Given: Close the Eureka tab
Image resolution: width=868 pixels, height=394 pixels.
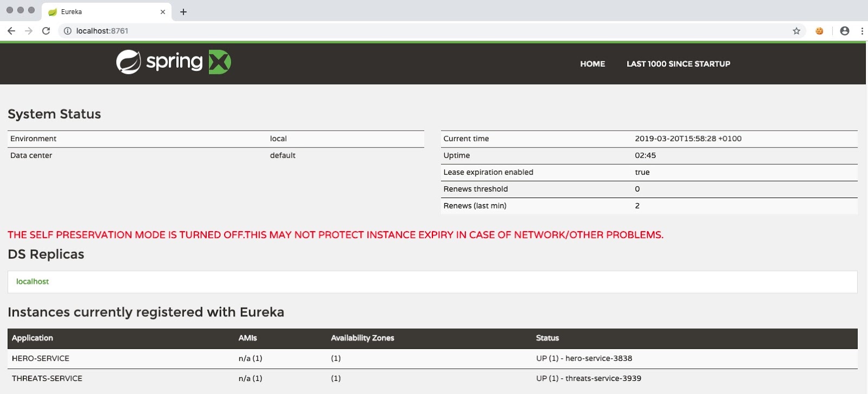Looking at the screenshot, I should 163,12.
